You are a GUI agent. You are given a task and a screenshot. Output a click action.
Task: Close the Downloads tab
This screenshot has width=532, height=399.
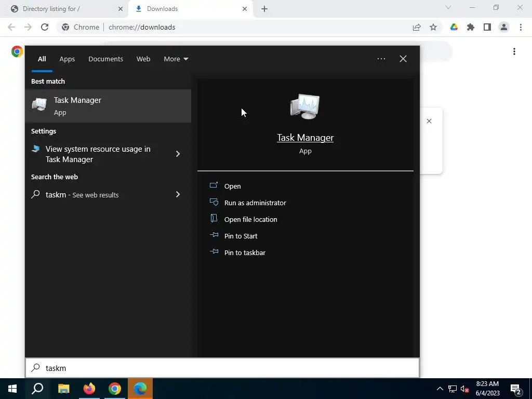tap(245, 9)
